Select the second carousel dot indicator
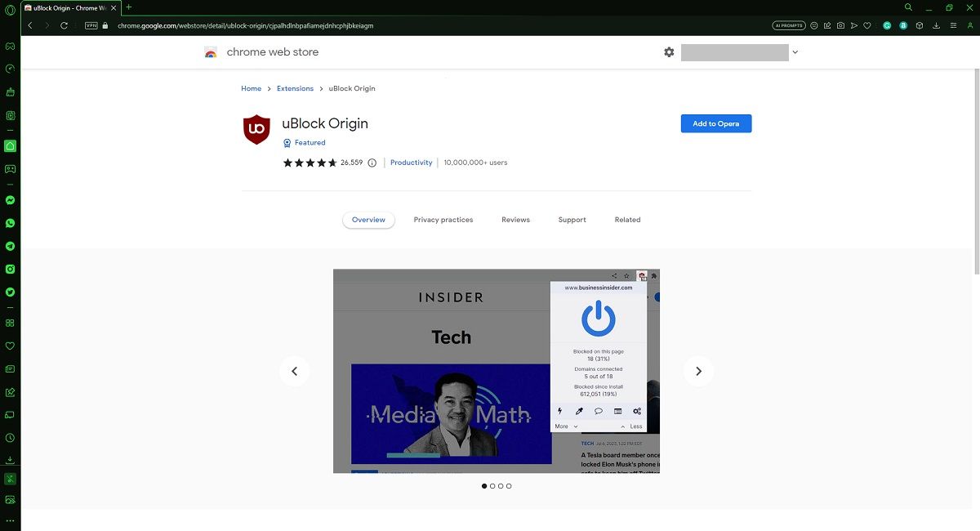This screenshot has height=531, width=980. pyautogui.click(x=492, y=485)
